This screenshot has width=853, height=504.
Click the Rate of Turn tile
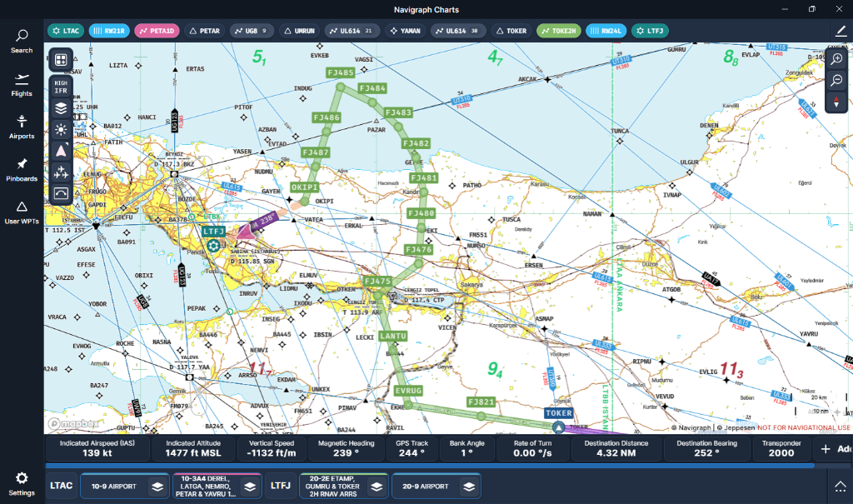click(x=532, y=449)
